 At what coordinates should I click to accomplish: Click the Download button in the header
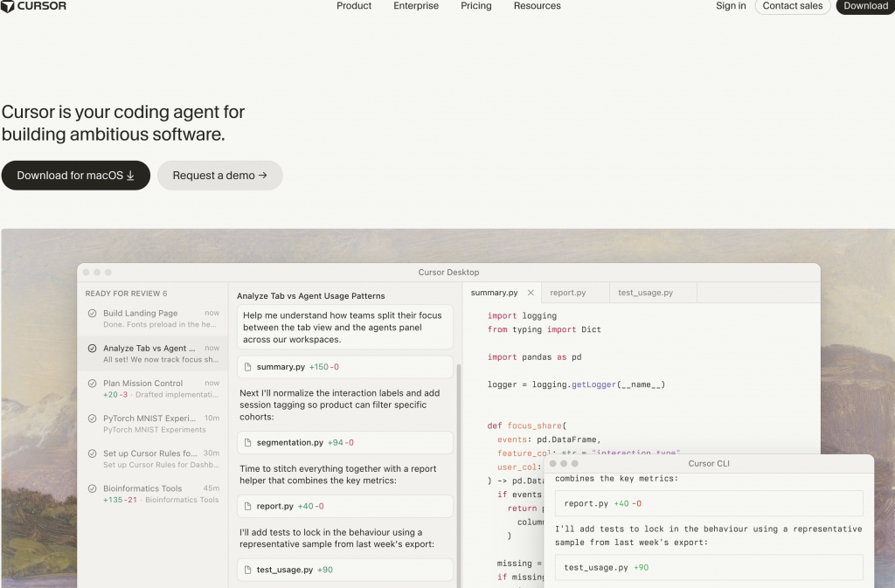pyautogui.click(x=865, y=6)
